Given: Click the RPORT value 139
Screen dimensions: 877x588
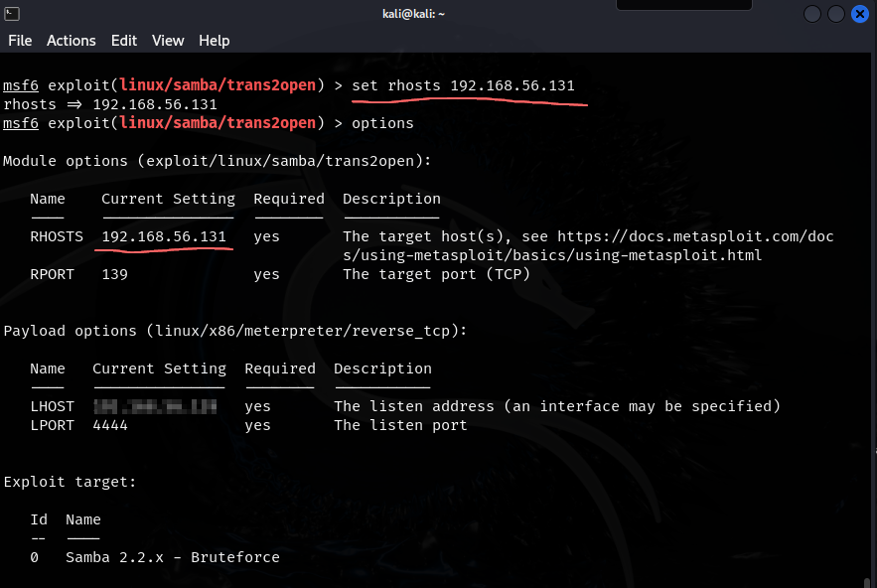Looking at the screenshot, I should [114, 275].
